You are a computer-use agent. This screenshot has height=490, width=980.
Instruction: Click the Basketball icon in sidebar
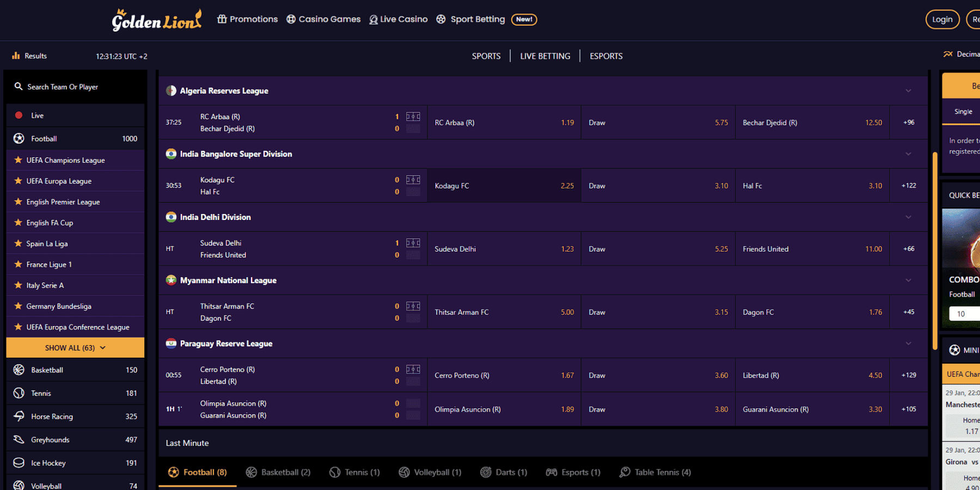pyautogui.click(x=19, y=370)
